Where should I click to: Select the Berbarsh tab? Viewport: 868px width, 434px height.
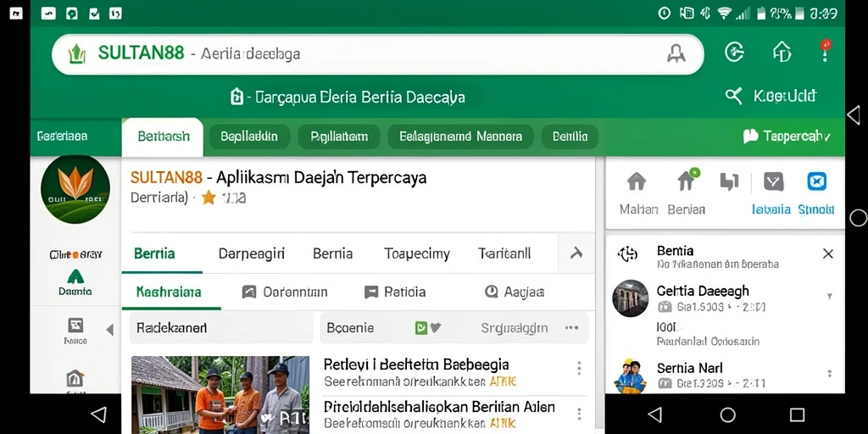[163, 136]
